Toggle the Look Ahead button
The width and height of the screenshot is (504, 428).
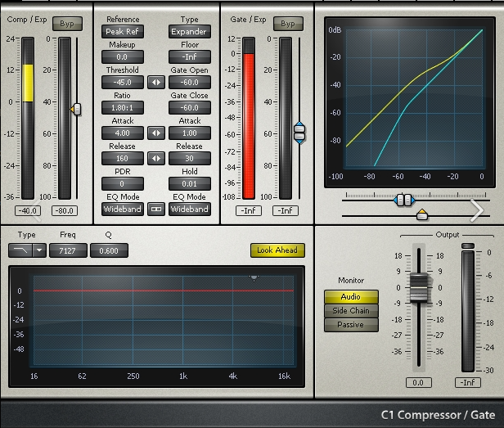tap(277, 250)
